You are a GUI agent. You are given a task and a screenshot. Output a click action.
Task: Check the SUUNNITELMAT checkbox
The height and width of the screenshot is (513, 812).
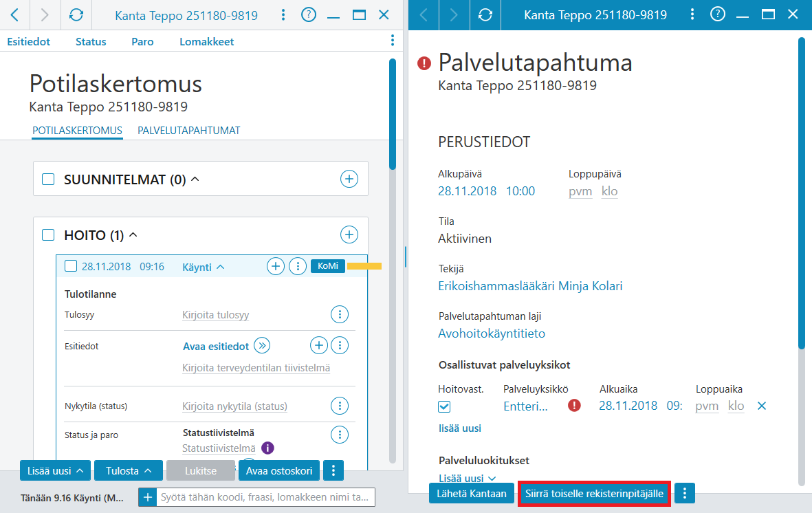(48, 179)
